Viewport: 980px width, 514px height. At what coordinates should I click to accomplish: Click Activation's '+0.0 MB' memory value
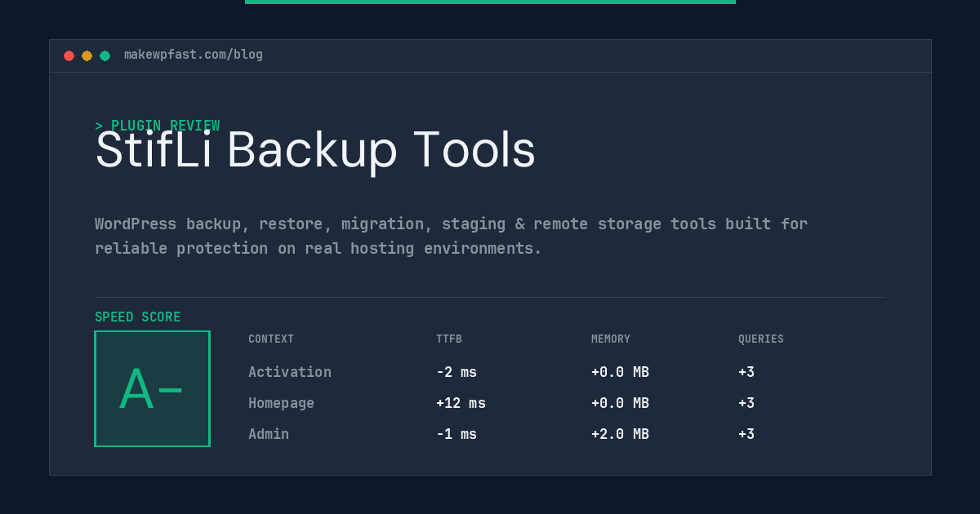(620, 372)
